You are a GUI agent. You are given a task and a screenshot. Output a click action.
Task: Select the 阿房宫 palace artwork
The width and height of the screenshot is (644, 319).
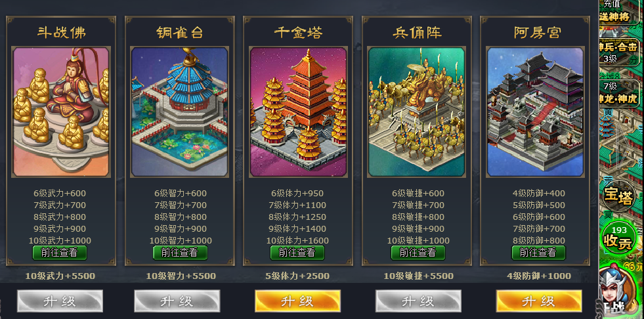point(535,112)
